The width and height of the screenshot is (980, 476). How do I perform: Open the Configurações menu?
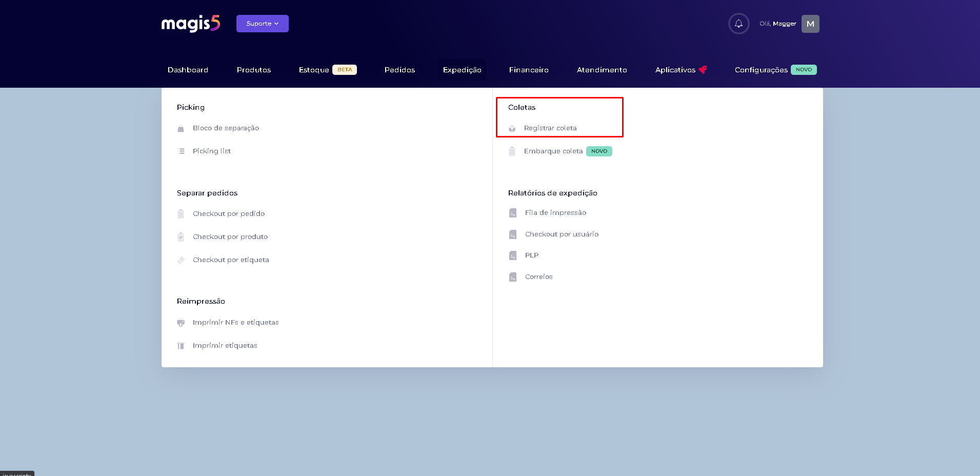tap(761, 70)
